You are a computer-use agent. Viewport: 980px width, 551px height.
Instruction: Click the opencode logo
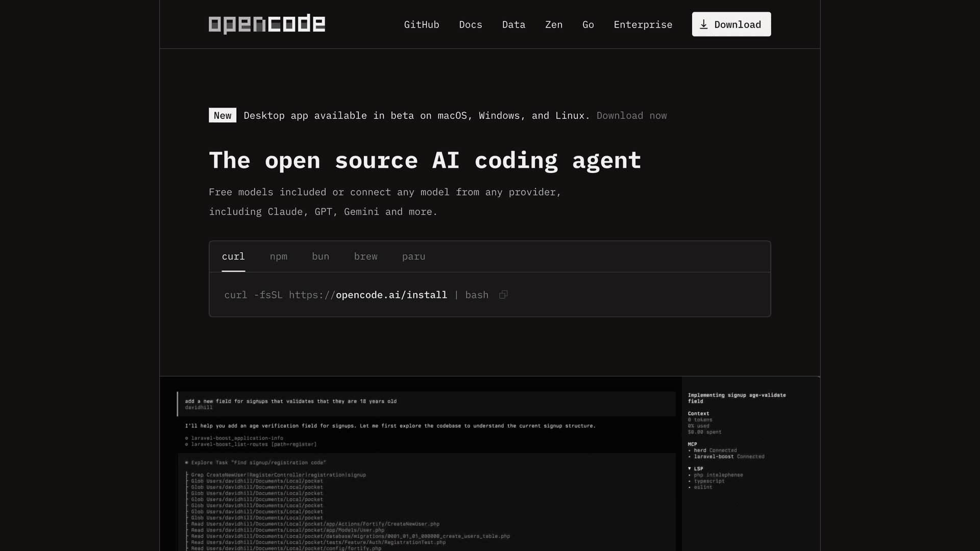(266, 24)
